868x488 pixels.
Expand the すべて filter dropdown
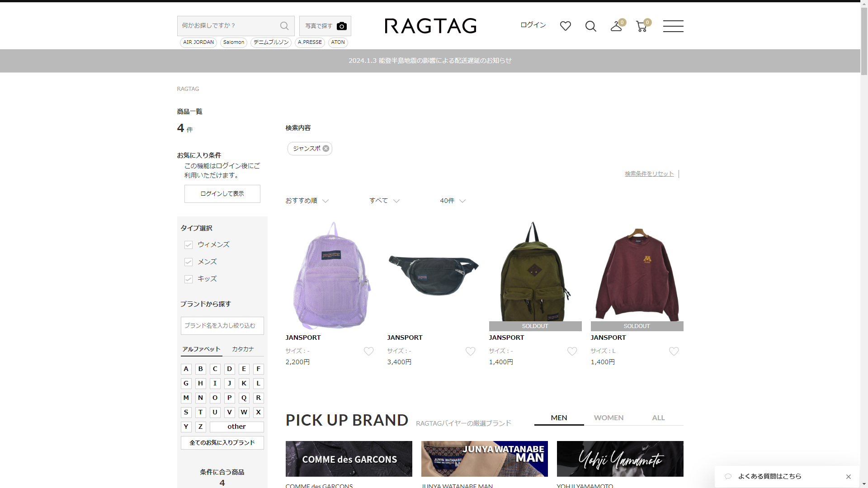384,201
